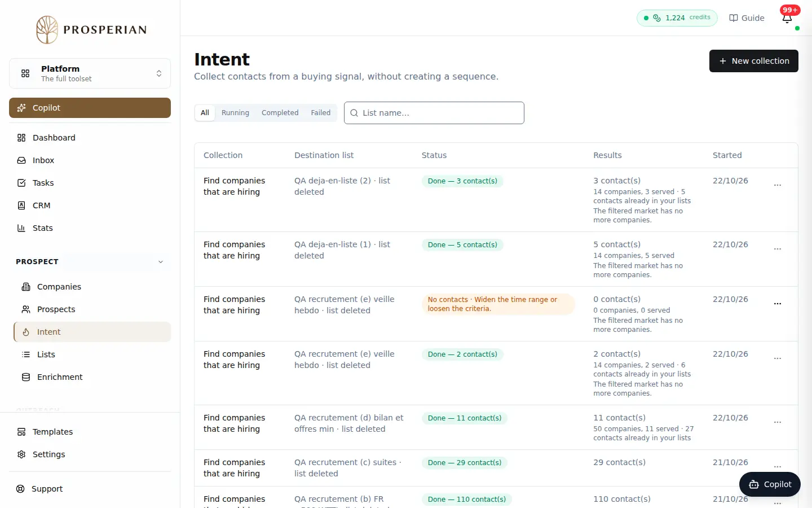Focus the List name search field
The height and width of the screenshot is (508, 812).
pyautogui.click(x=434, y=113)
